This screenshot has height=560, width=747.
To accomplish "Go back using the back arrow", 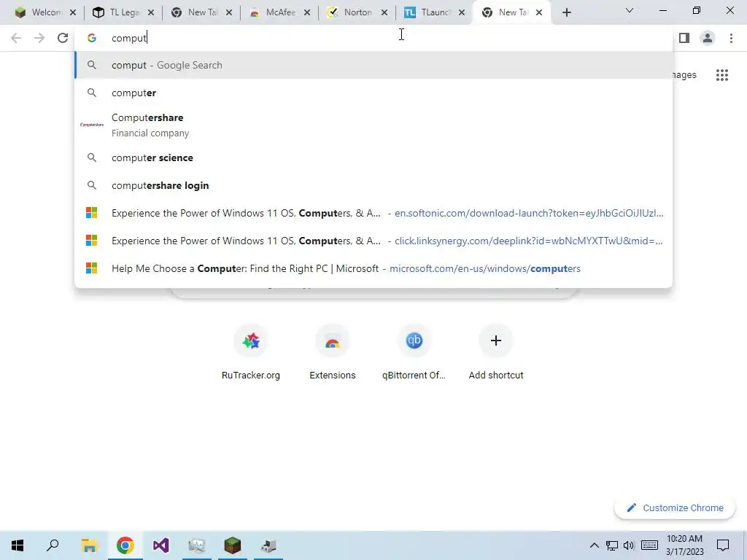I will coord(16,38).
